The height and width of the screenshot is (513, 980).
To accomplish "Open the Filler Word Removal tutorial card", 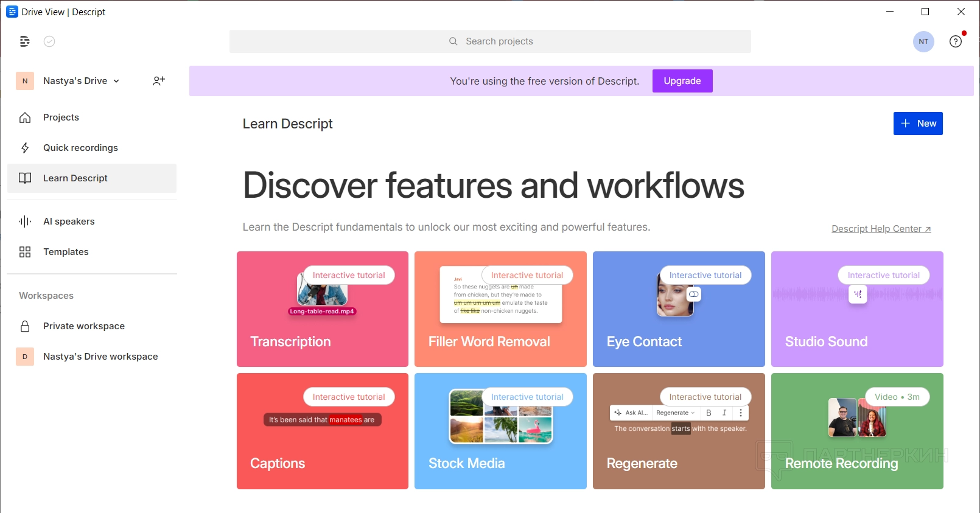I will (500, 309).
